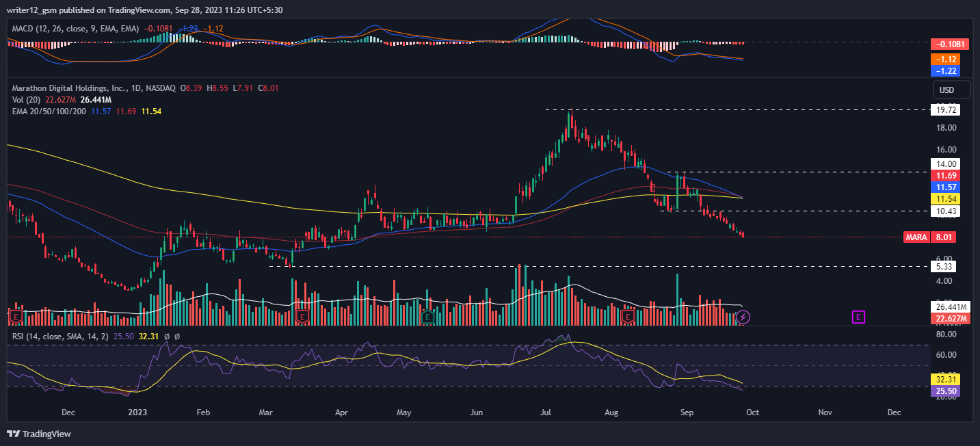Click the May label on time axis
Image resolution: width=980 pixels, height=446 pixels.
[x=404, y=412]
